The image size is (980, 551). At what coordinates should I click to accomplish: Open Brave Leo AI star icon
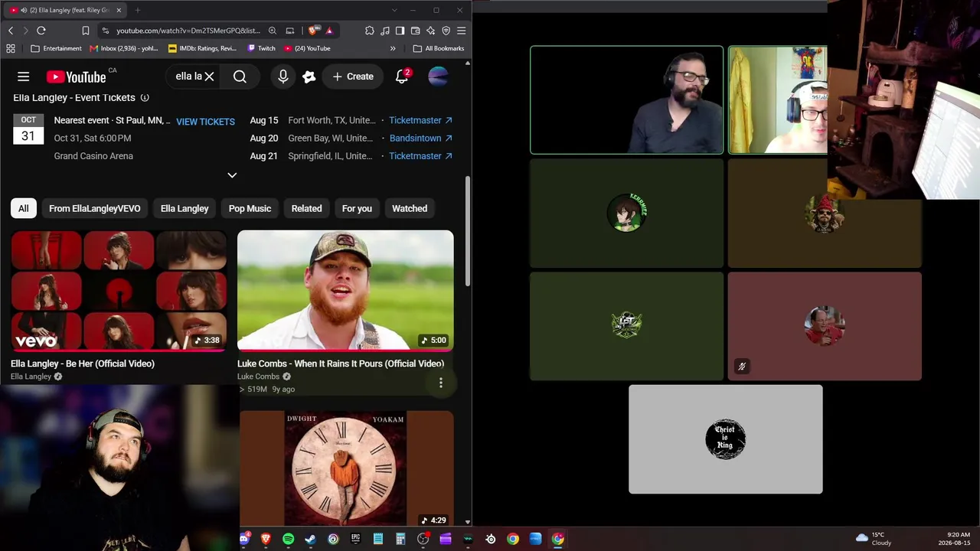click(431, 31)
